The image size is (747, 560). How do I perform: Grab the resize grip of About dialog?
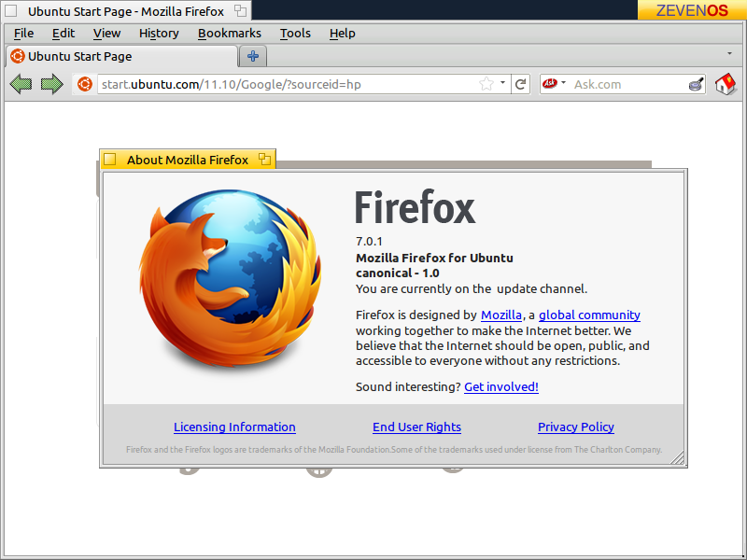[677, 457]
